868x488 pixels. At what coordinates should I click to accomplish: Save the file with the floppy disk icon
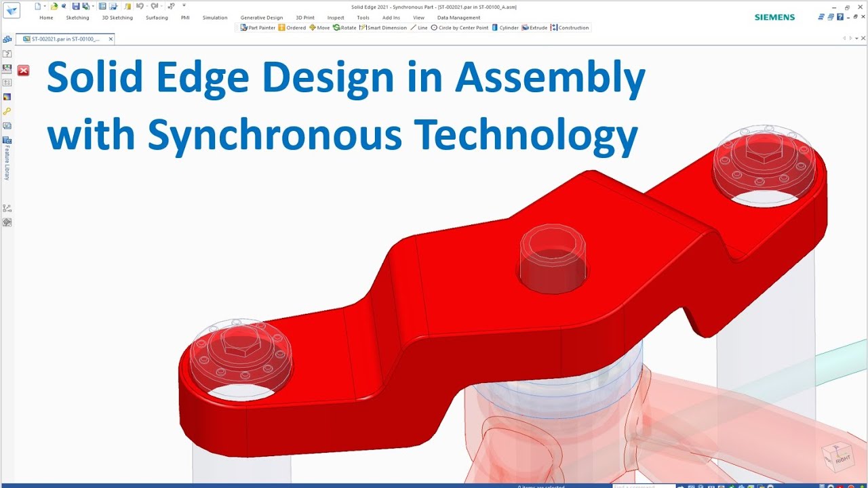coord(76,6)
